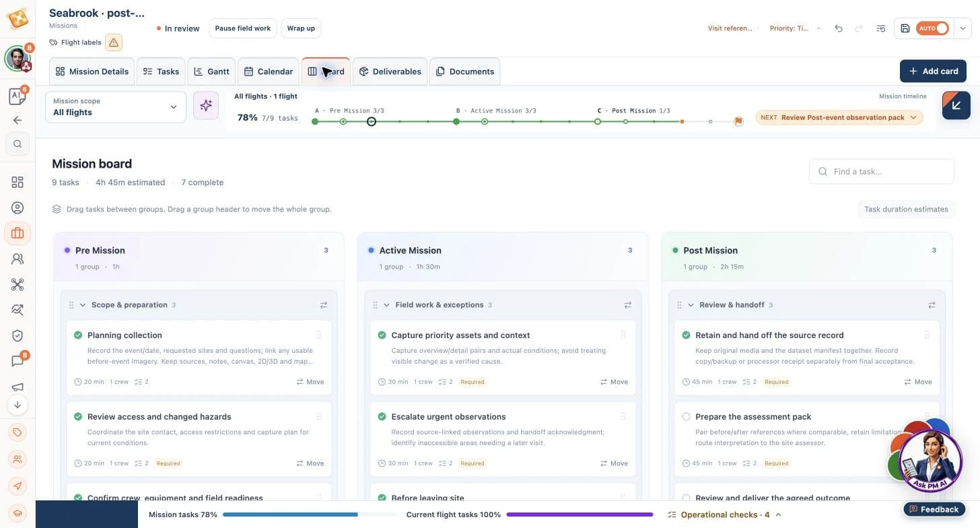The width and height of the screenshot is (980, 528).
Task: Collapse the Field work & exceptions group
Action: [387, 305]
